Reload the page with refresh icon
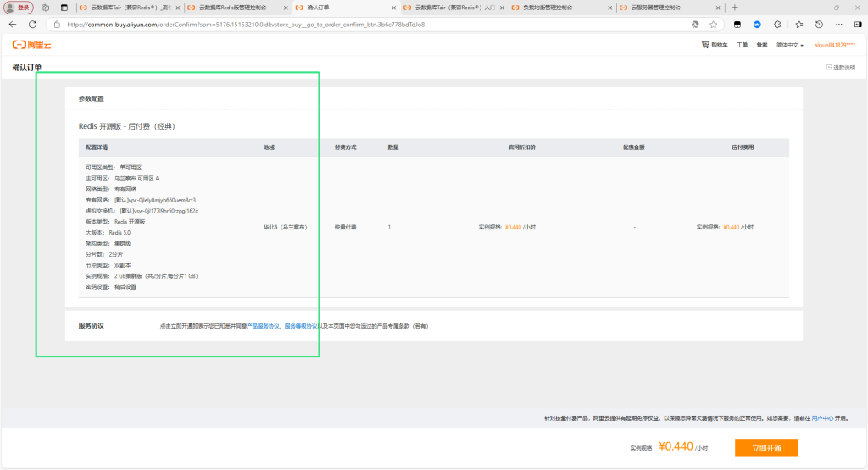Viewport: 868px width, 470px height. click(33, 25)
